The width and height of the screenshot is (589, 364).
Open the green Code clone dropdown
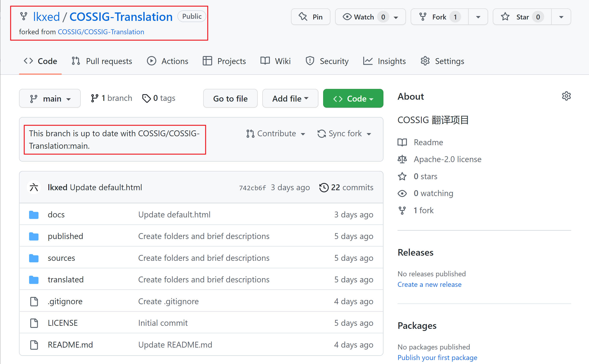pyautogui.click(x=353, y=99)
